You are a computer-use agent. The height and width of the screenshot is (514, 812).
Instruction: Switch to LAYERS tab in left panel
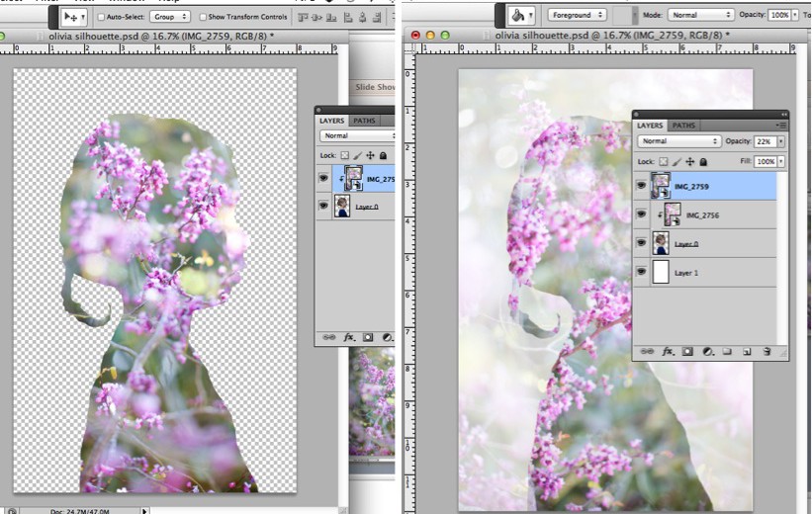[x=331, y=121]
